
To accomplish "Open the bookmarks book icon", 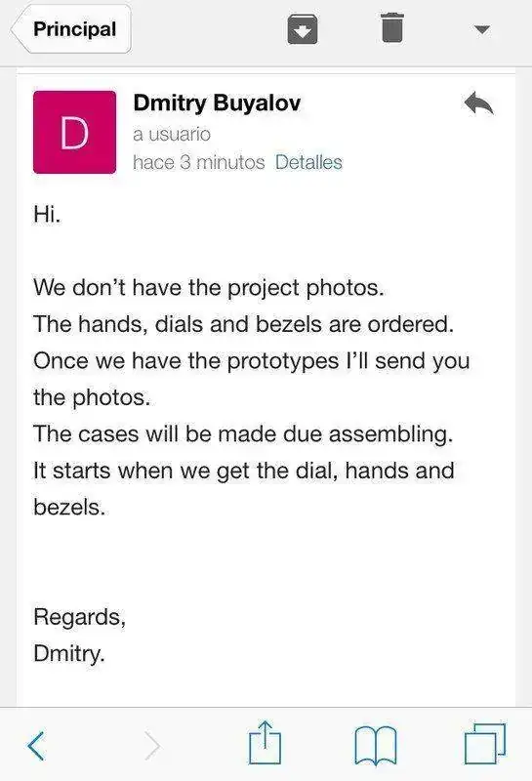I will pos(376,745).
